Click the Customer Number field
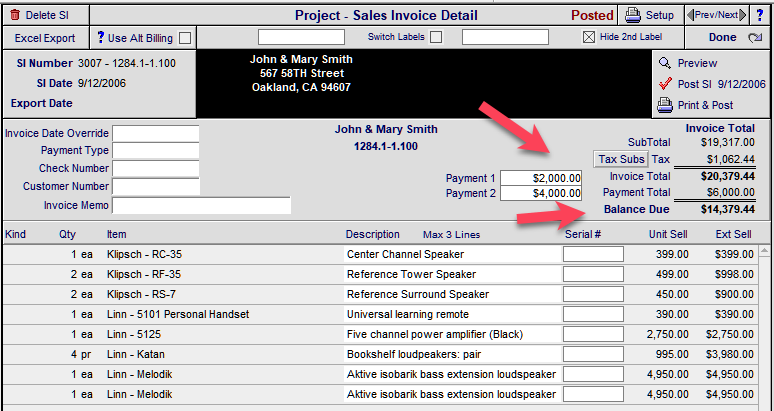774x411 pixels. 156,187
